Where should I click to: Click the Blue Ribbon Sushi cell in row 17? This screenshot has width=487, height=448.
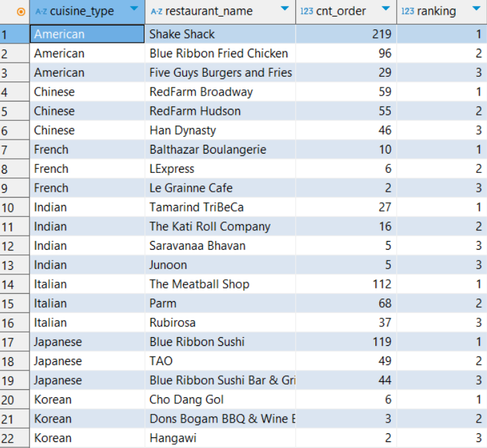click(x=220, y=342)
